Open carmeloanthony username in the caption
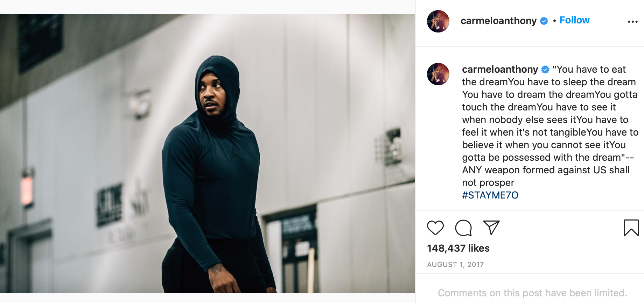The height and width of the screenshot is (303, 644). 500,70
